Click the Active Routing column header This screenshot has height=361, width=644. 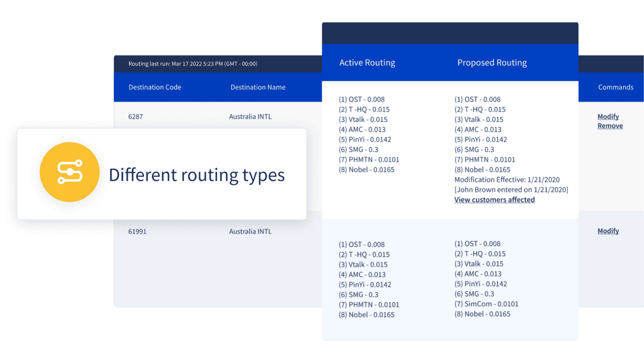coord(367,63)
